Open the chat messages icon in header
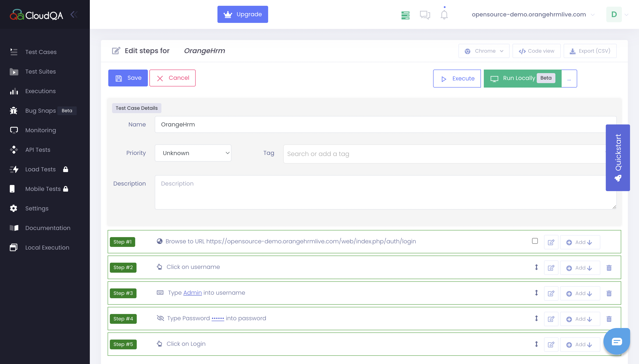Screen dimensions: 639x364 [425, 15]
